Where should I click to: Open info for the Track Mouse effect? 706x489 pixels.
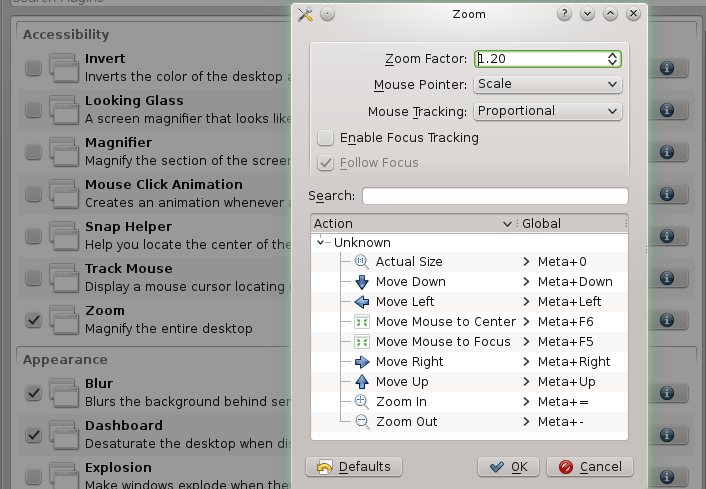[x=667, y=278]
